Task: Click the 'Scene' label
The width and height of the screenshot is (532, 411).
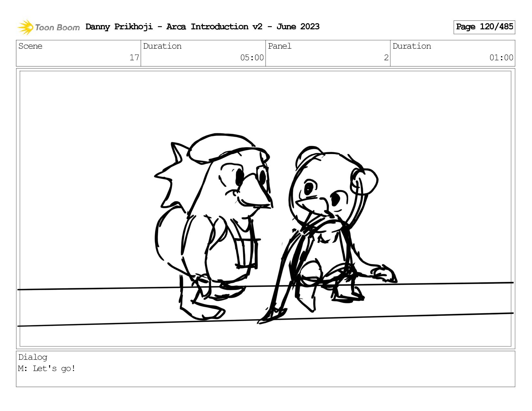Action: pyautogui.click(x=30, y=46)
